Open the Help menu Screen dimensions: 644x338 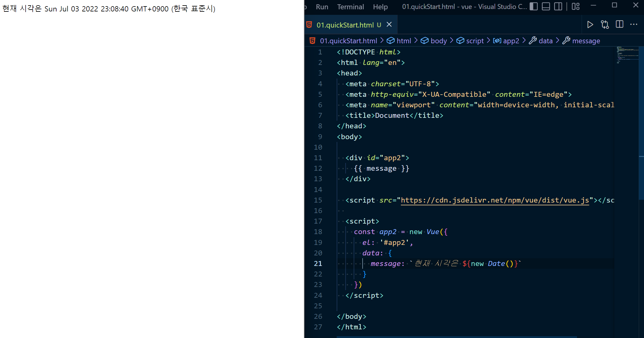[380, 7]
